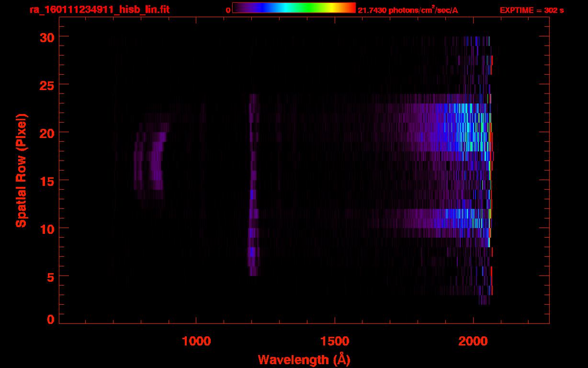Click the vertical Lyman-alpha line near 1200 Å

pyautogui.click(x=253, y=184)
